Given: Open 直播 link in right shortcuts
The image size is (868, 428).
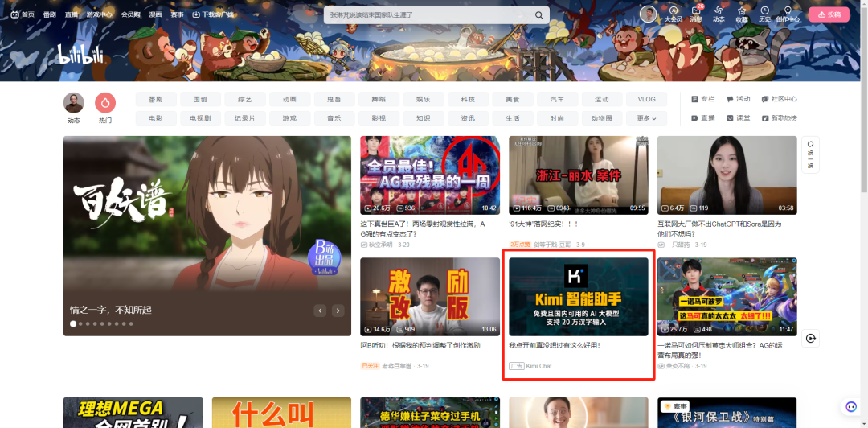Looking at the screenshot, I should [x=703, y=118].
